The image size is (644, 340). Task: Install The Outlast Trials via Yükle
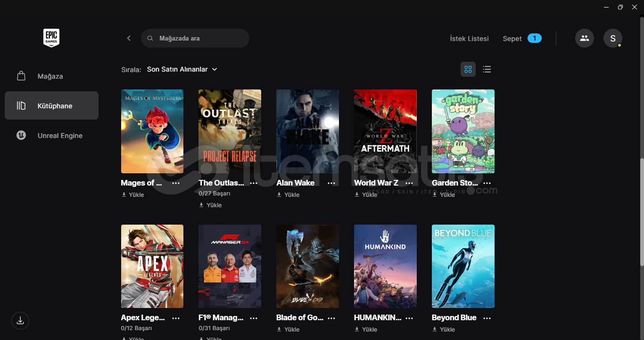point(211,205)
